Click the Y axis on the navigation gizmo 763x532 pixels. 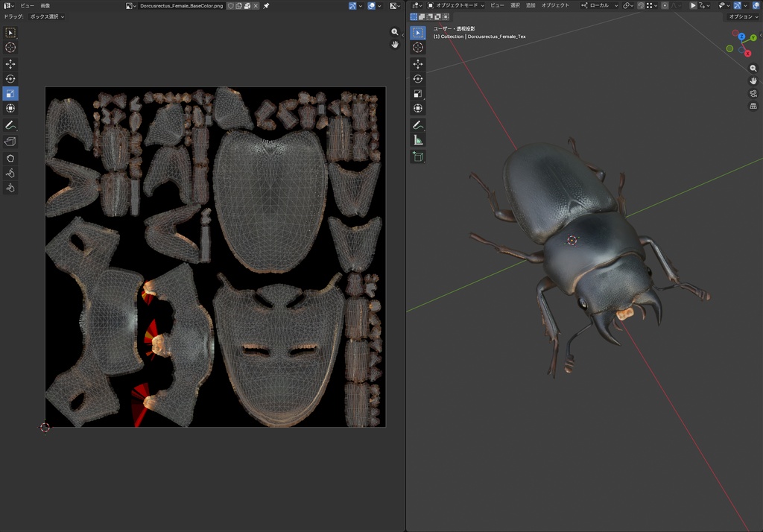pos(753,37)
